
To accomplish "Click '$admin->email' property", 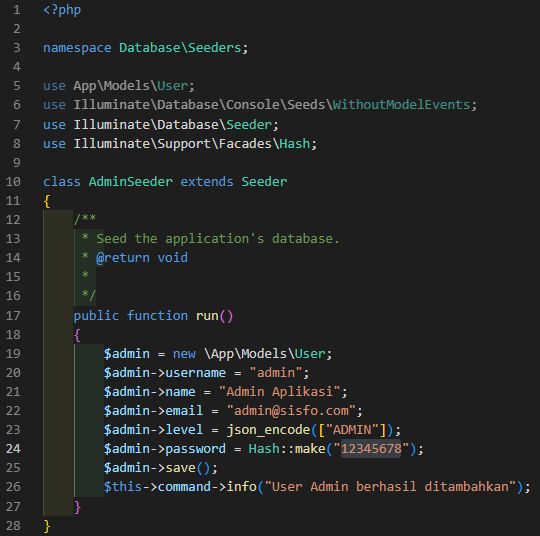I will [154, 411].
